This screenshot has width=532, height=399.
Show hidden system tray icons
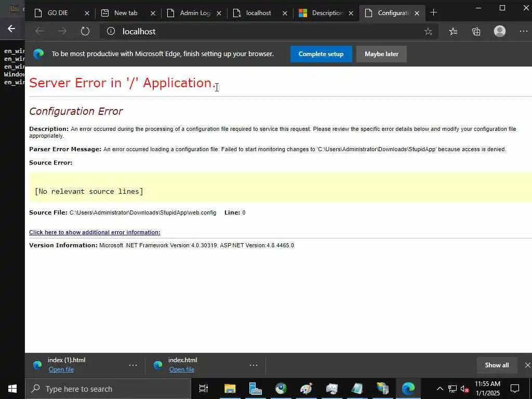coord(440,389)
